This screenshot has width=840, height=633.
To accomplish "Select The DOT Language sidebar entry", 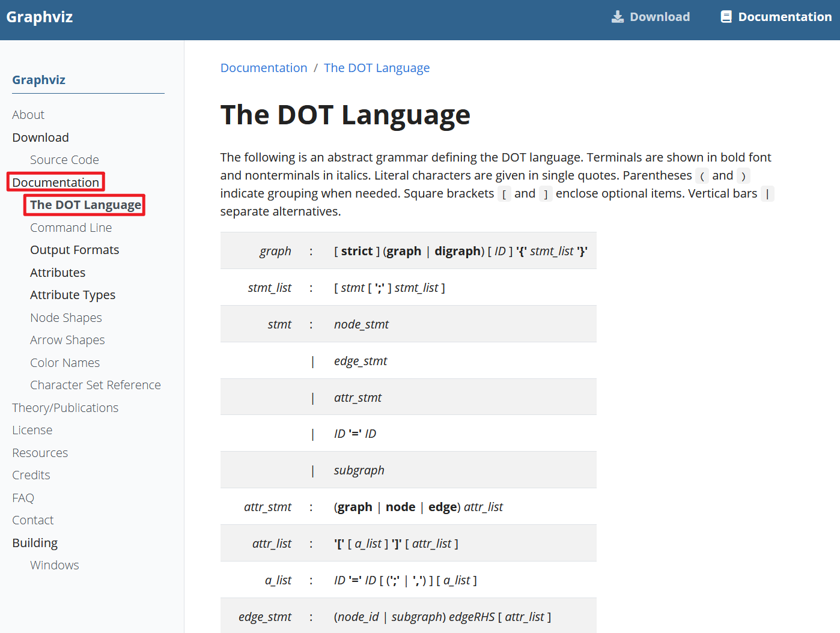I will pyautogui.click(x=85, y=205).
